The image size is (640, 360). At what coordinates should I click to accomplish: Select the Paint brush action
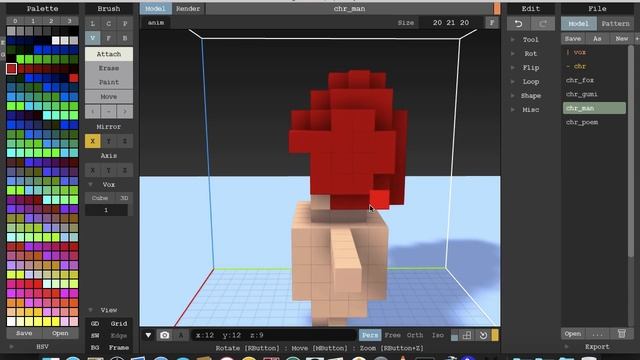click(109, 82)
